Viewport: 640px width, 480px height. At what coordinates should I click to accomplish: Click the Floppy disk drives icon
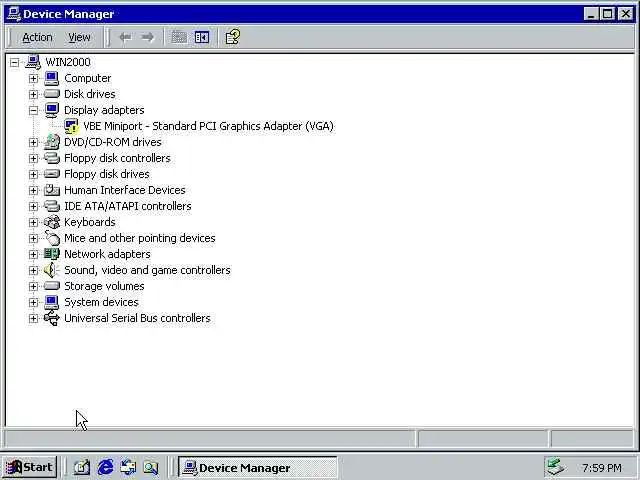coord(52,174)
